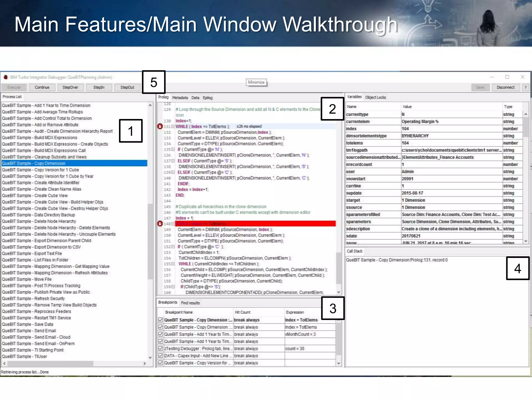Collapse the IF block at line 135
The image size is (532, 399).
173,149
